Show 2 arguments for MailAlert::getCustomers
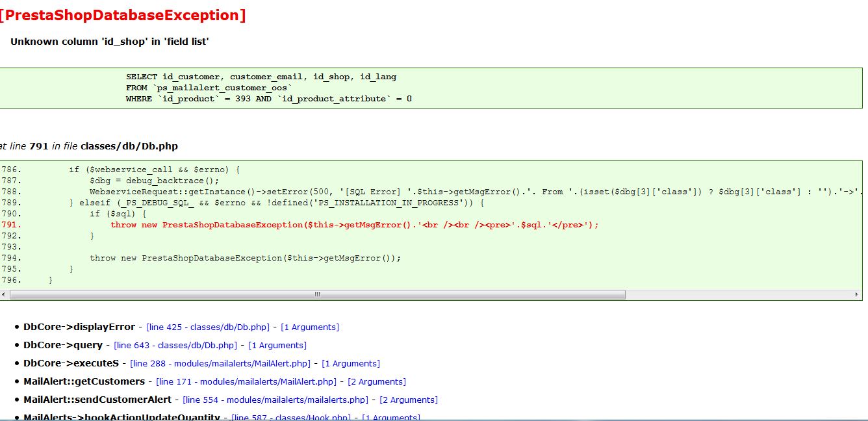 [x=377, y=381]
